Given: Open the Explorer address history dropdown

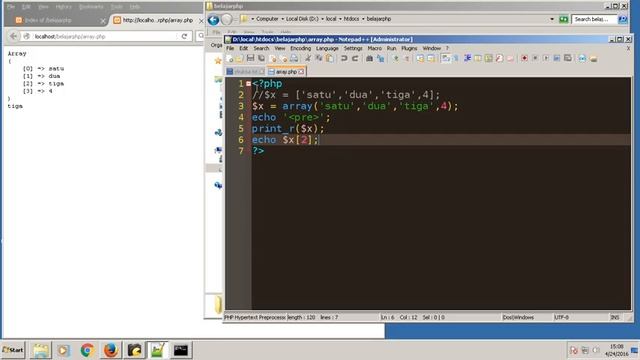Looking at the screenshot, I should (x=552, y=19).
